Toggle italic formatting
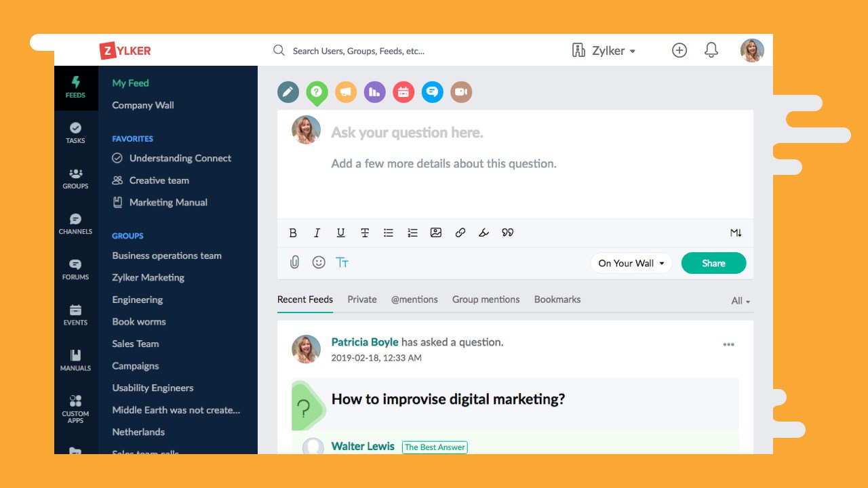Screen dimensions: 868x488 (317, 232)
